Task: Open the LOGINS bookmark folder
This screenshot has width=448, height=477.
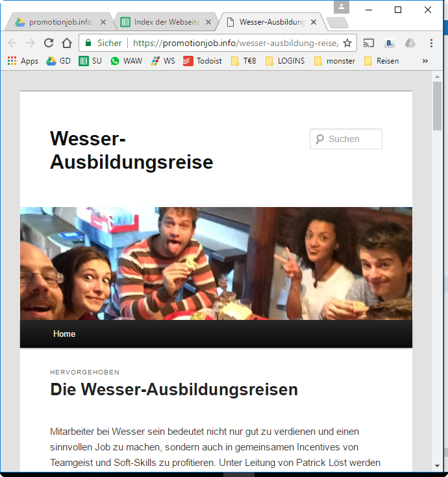Action: (x=284, y=61)
